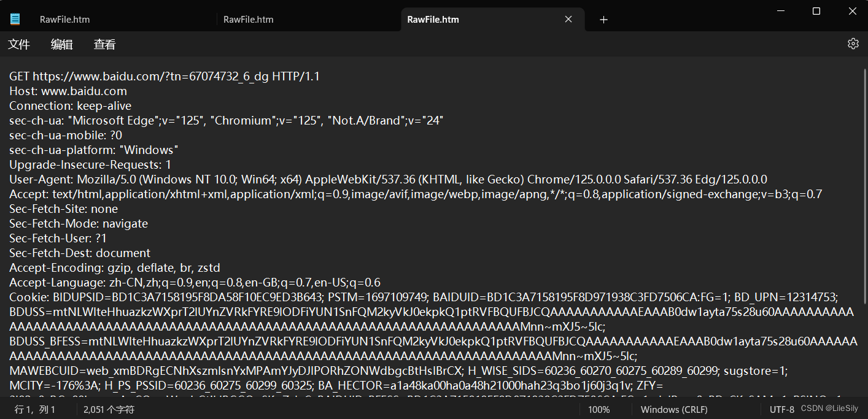The height and width of the screenshot is (419, 868).
Task: Click the line starting with "BDUSS=mtNLWlte"
Action: click(x=432, y=312)
